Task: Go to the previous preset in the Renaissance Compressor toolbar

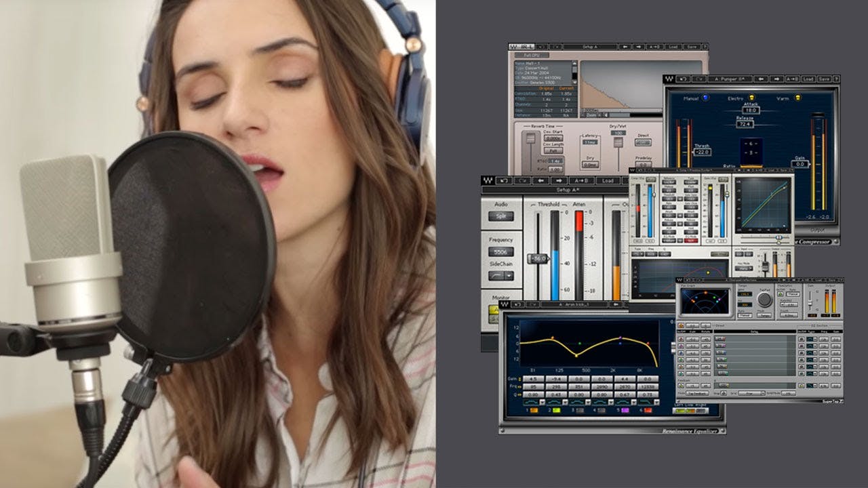Action: (x=761, y=79)
